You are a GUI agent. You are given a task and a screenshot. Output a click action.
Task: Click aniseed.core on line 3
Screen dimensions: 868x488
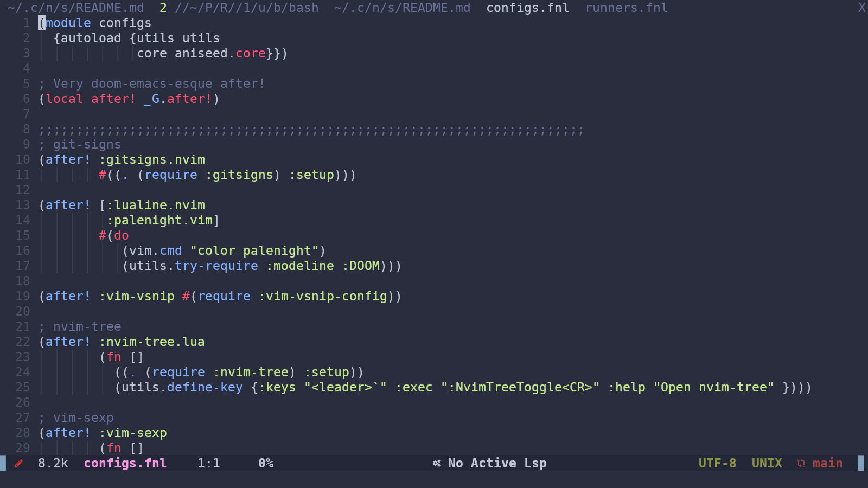tap(220, 53)
